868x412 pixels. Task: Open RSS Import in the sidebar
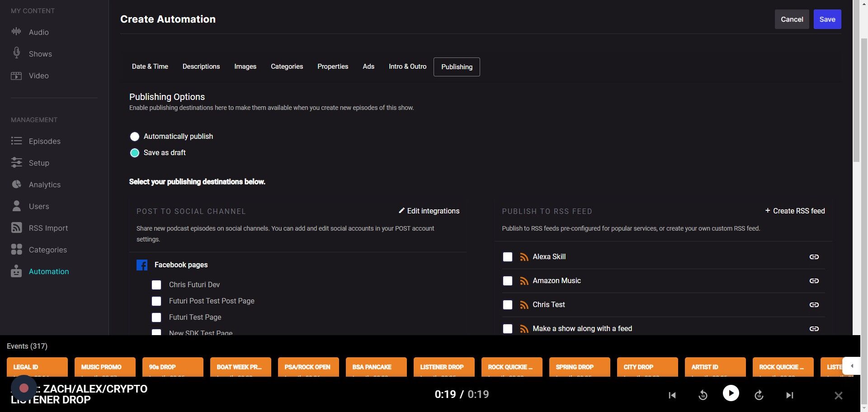tap(48, 228)
